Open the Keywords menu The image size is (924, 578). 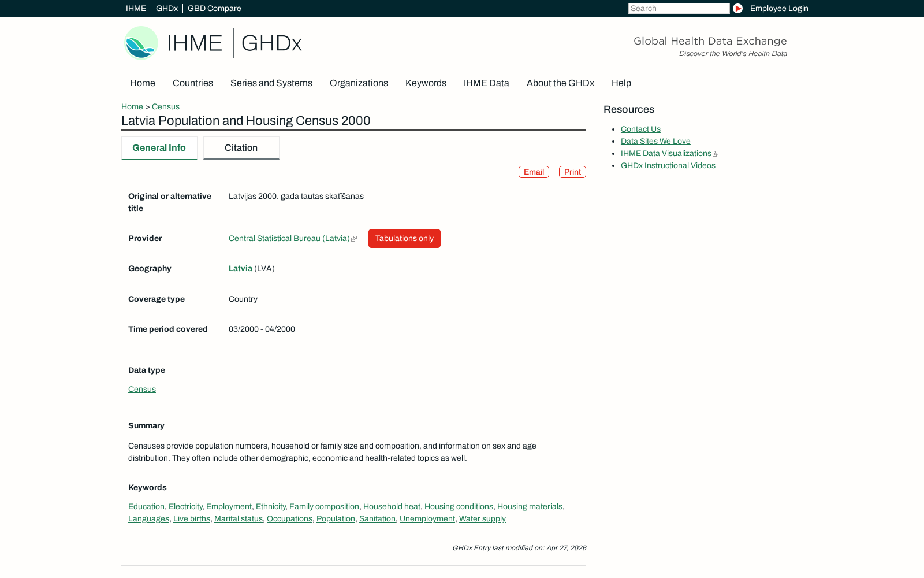coord(426,83)
